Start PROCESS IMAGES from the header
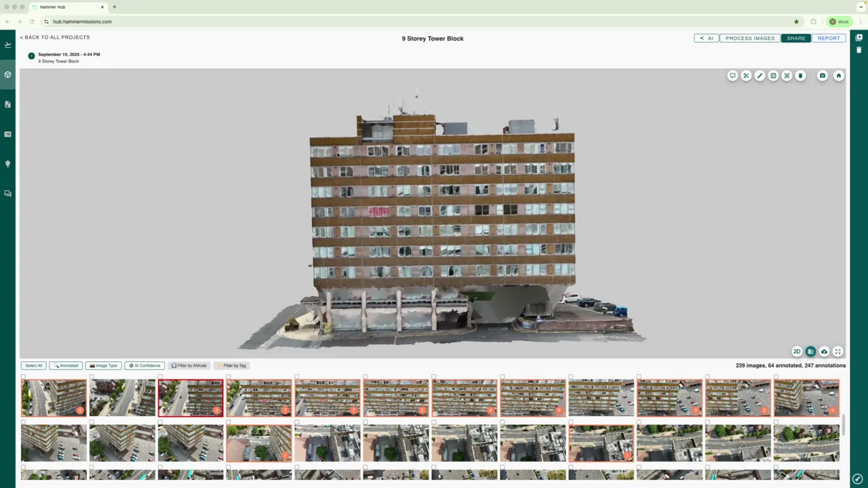The height and width of the screenshot is (488, 868). 749,38
